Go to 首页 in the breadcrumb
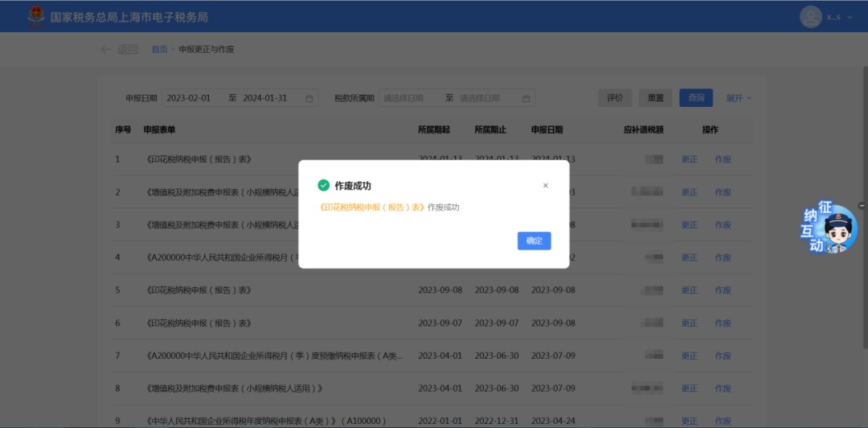 click(x=159, y=49)
